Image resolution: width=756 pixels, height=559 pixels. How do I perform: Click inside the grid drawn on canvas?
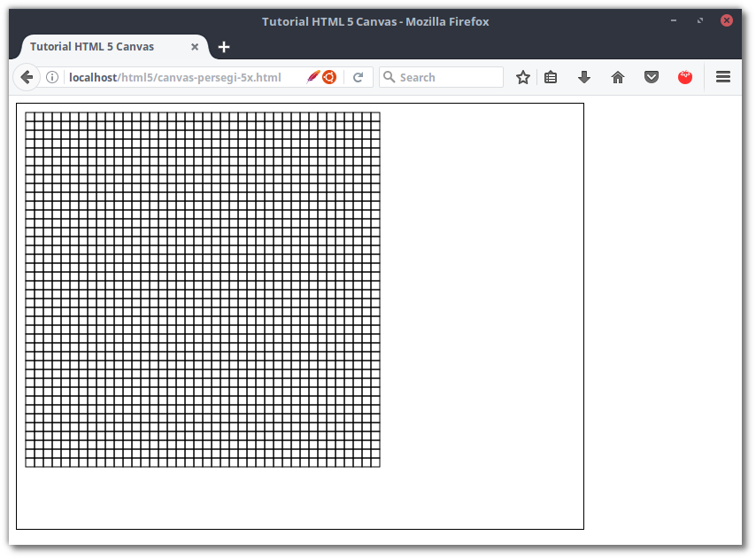coord(203,290)
